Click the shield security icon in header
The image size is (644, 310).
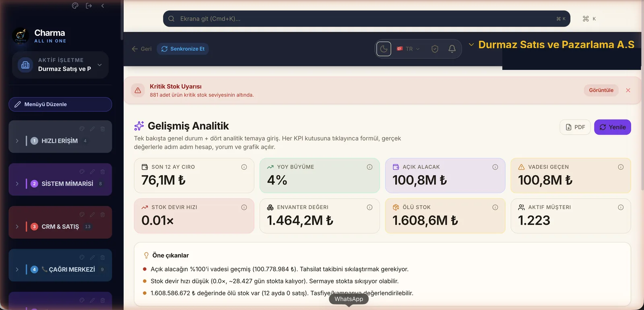click(x=435, y=49)
